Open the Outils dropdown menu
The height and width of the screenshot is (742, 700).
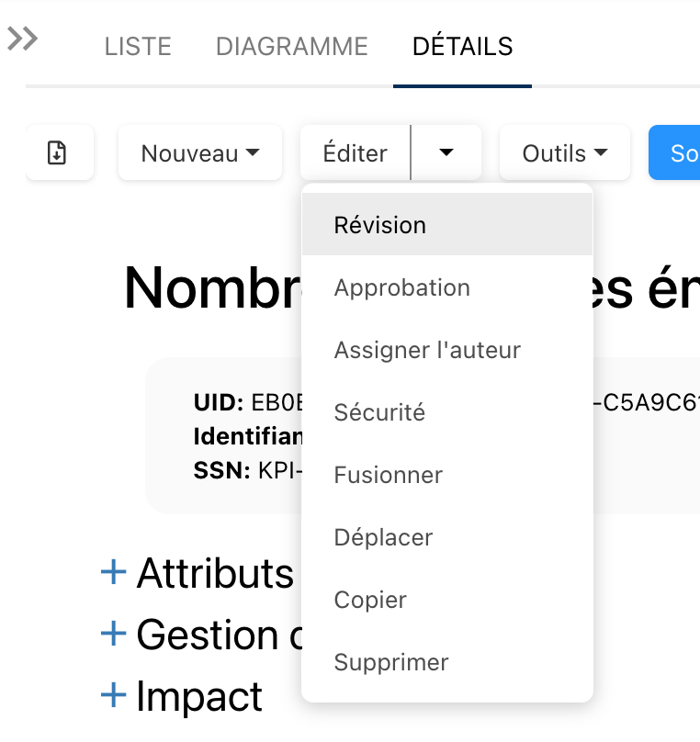(x=564, y=153)
